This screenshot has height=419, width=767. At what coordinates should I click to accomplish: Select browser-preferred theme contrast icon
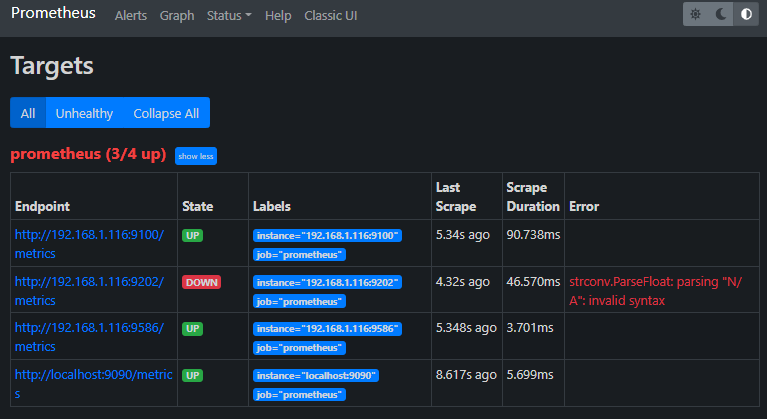[x=746, y=14]
